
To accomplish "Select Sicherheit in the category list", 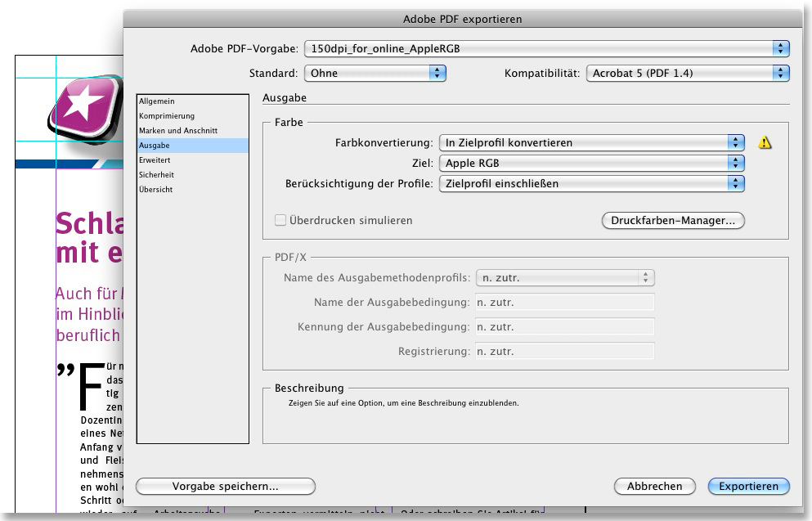I will (193, 174).
